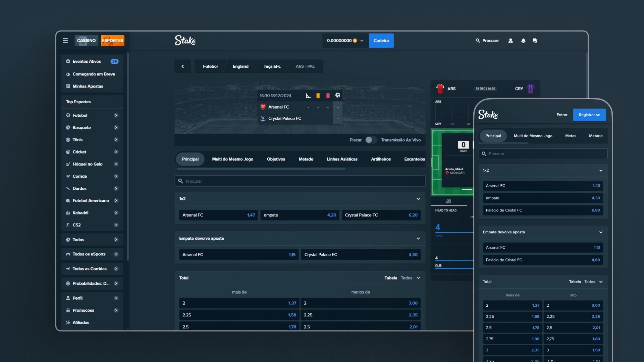Click the desktop market search field
This screenshot has height=362, width=644.
[300, 181]
